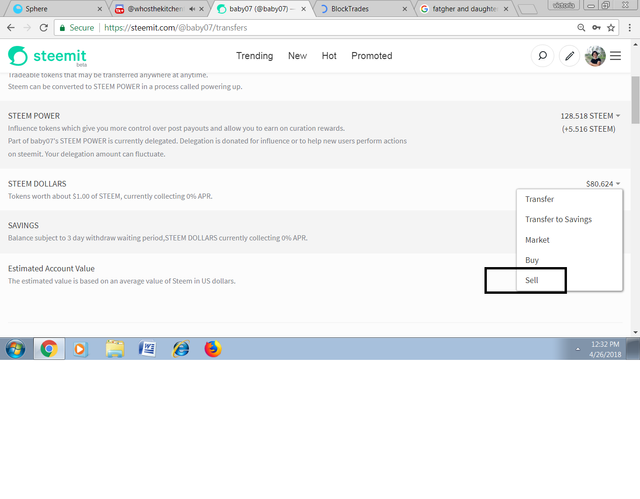The image size is (640, 499).
Task: Toggle the $80.624 Steem Dollars dropdown
Action: pyautogui.click(x=603, y=184)
